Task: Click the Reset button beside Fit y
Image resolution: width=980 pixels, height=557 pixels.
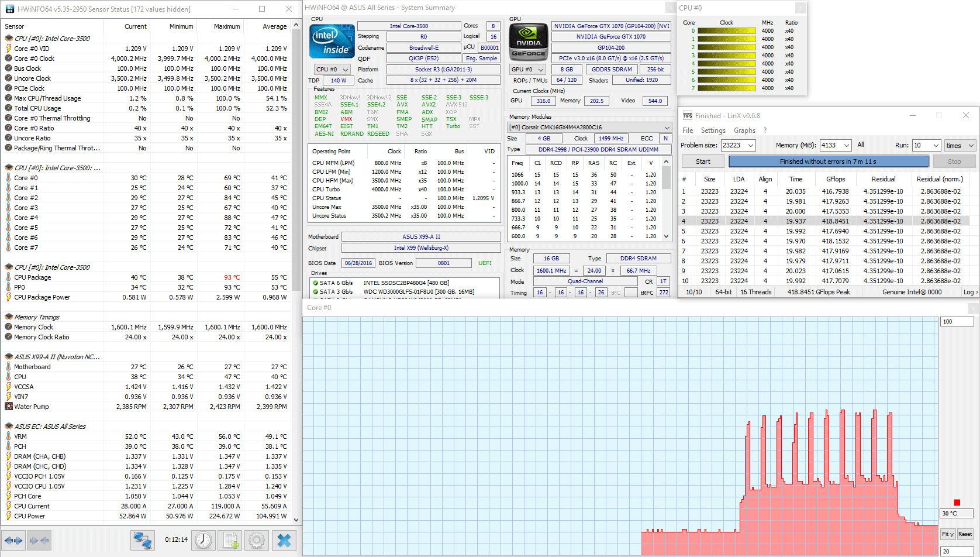Action: coord(965,534)
